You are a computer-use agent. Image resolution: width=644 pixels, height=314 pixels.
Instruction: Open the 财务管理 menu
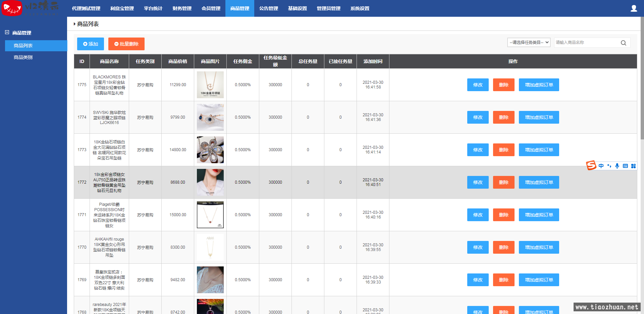pyautogui.click(x=182, y=8)
